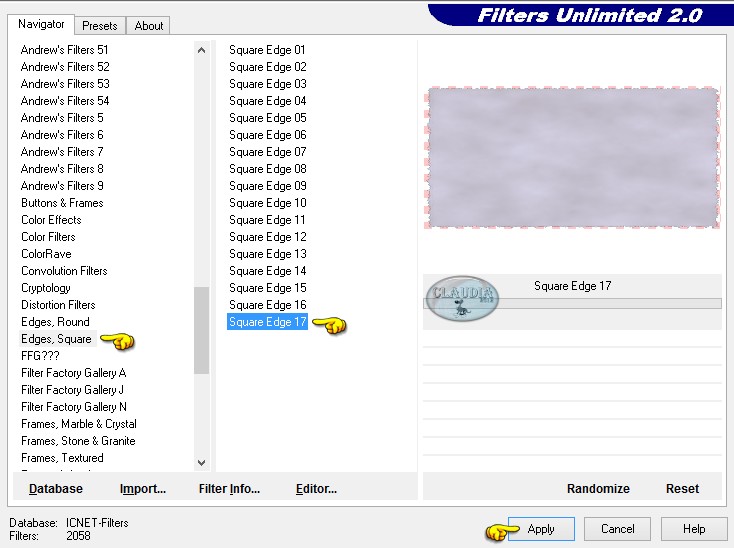
Task: Select Frames, Textured category
Action: point(62,458)
